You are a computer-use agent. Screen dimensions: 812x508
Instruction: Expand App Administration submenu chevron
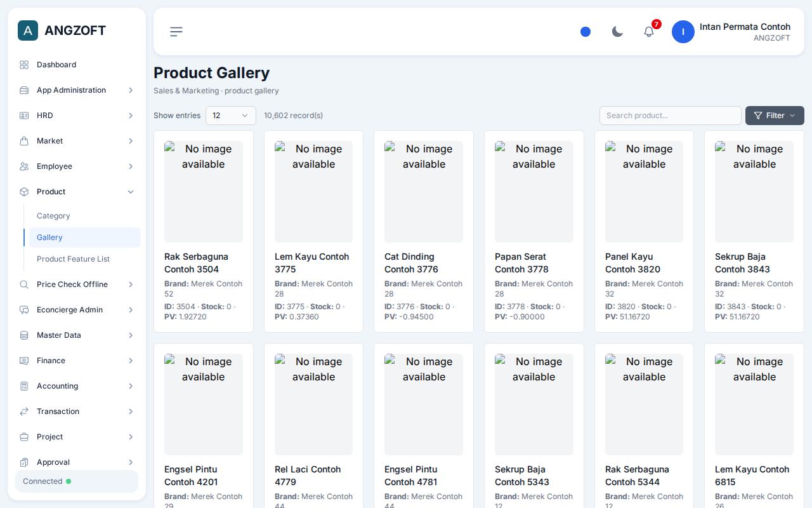click(131, 90)
